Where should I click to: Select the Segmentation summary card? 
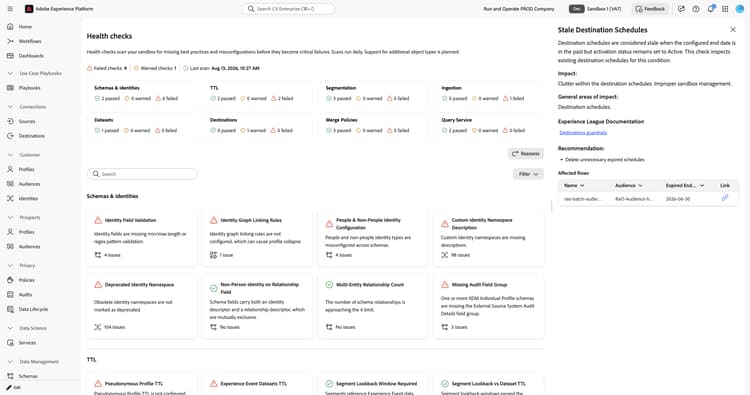(373, 93)
